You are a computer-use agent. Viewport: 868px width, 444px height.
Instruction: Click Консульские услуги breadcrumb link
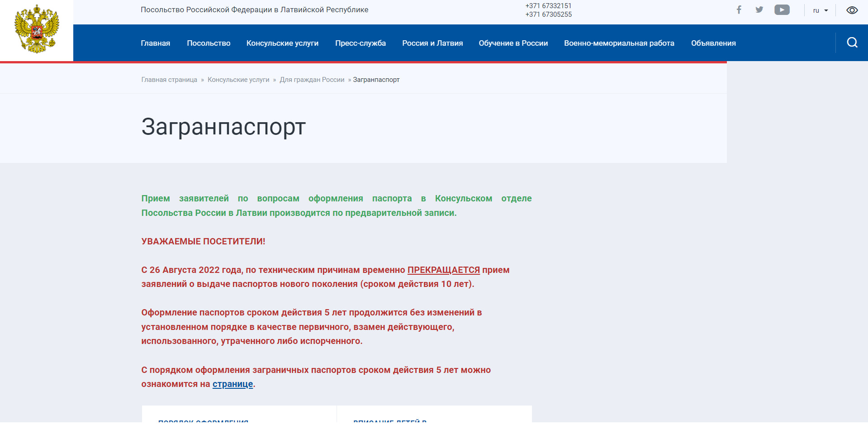coord(238,80)
